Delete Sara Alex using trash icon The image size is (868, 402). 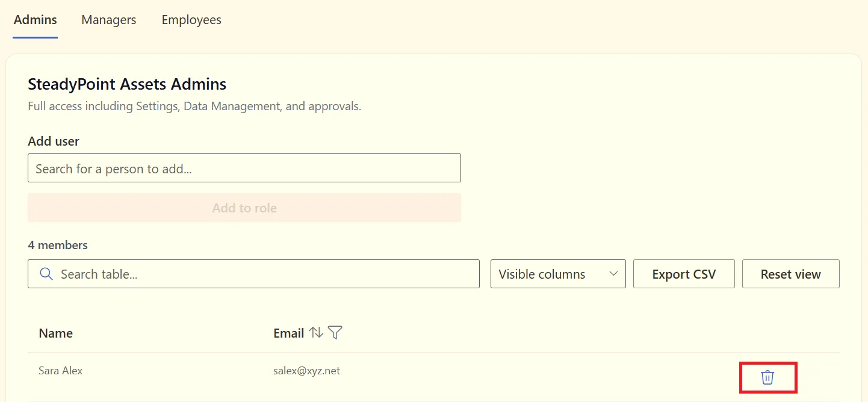pos(767,377)
